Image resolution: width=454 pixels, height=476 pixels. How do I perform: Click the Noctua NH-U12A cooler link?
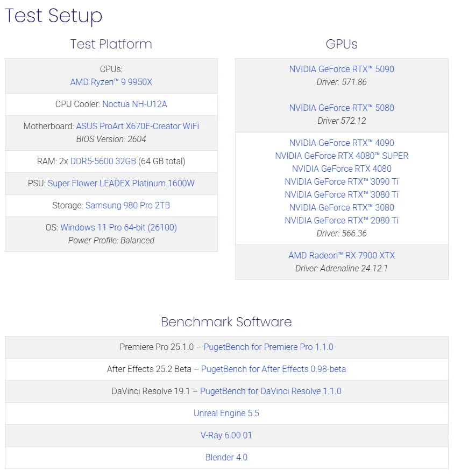click(135, 104)
